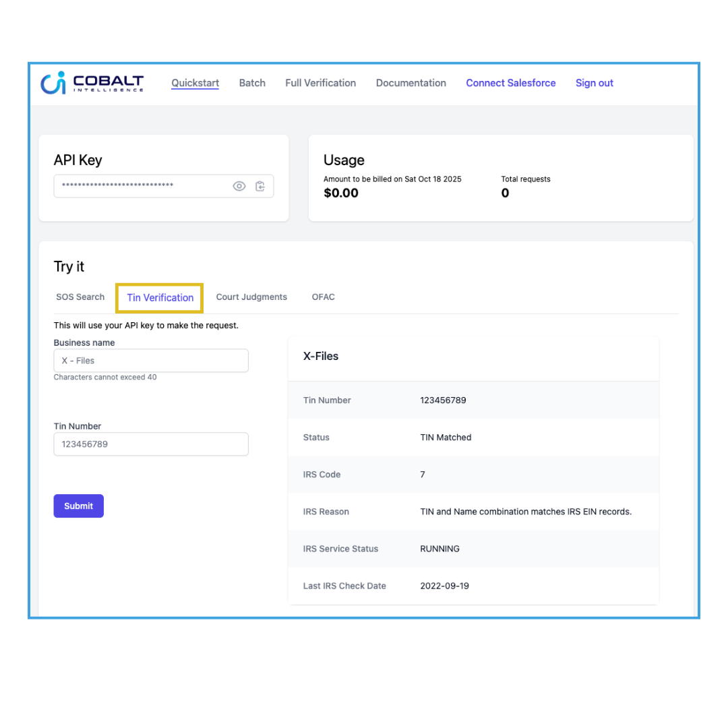Select Last IRS Check Date 2022-09-19

[444, 586]
